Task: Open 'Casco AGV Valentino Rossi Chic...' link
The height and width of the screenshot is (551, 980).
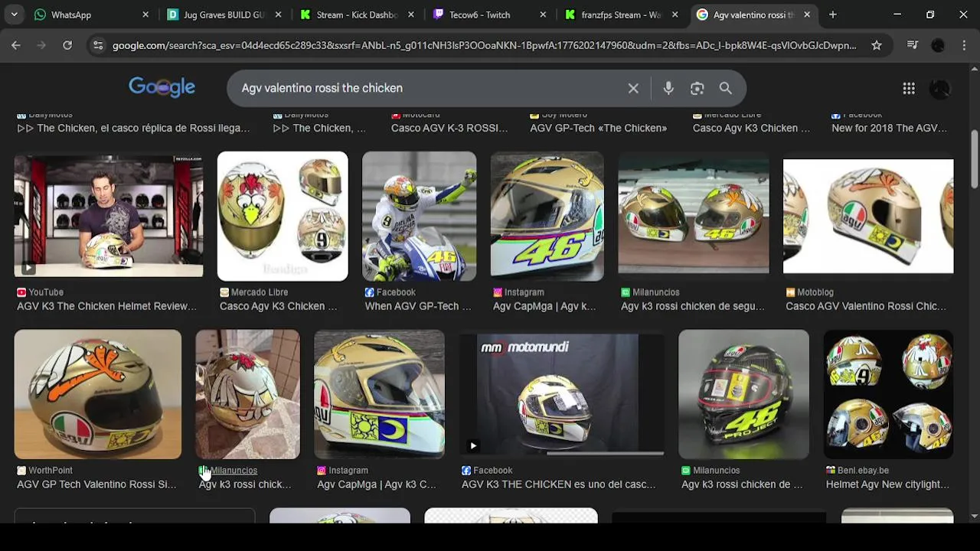Action: (866, 306)
